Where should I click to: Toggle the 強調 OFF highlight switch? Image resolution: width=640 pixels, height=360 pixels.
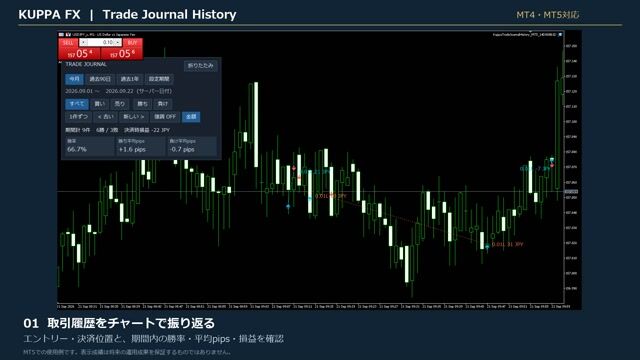(165, 117)
